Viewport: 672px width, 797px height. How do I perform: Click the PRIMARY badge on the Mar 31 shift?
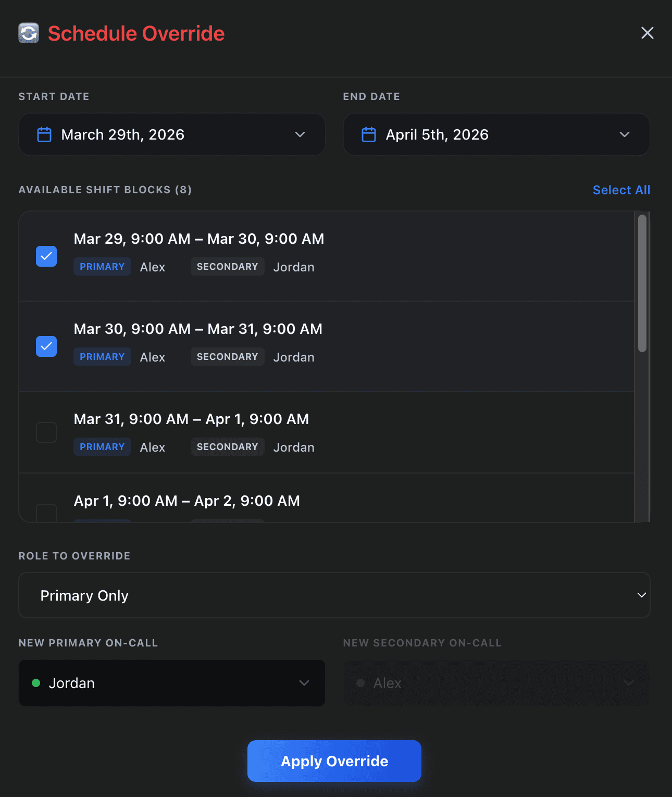(102, 446)
